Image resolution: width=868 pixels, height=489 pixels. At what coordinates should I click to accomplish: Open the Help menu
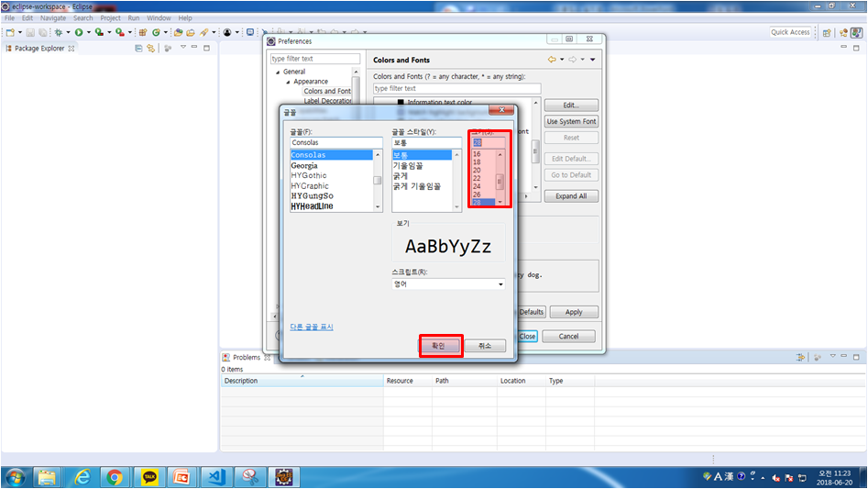point(185,18)
